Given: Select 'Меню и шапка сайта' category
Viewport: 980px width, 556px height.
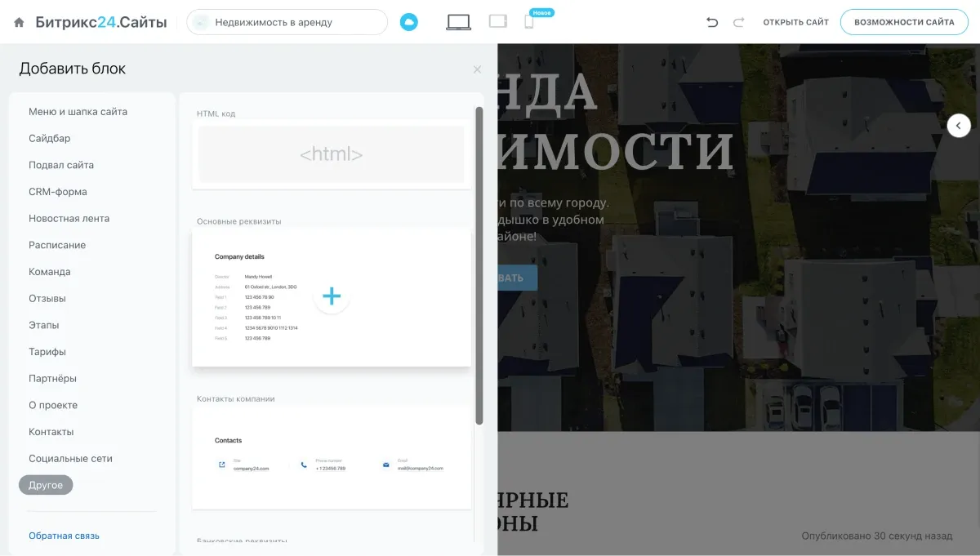Looking at the screenshot, I should (78, 112).
